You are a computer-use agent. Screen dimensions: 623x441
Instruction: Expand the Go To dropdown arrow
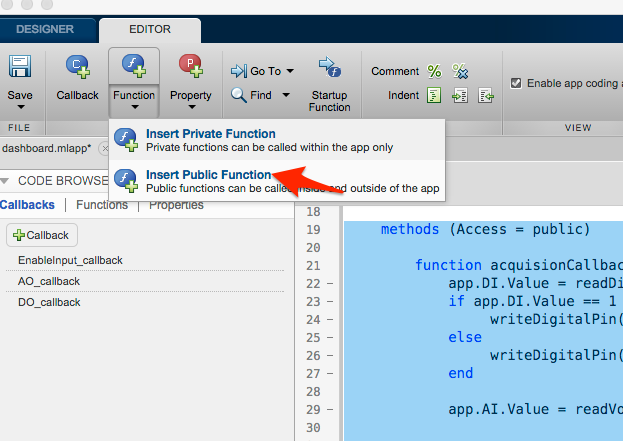pyautogui.click(x=290, y=71)
